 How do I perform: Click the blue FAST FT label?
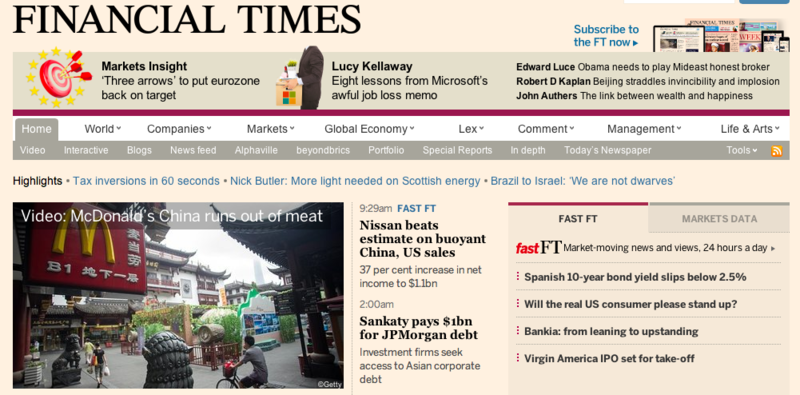pyautogui.click(x=416, y=208)
